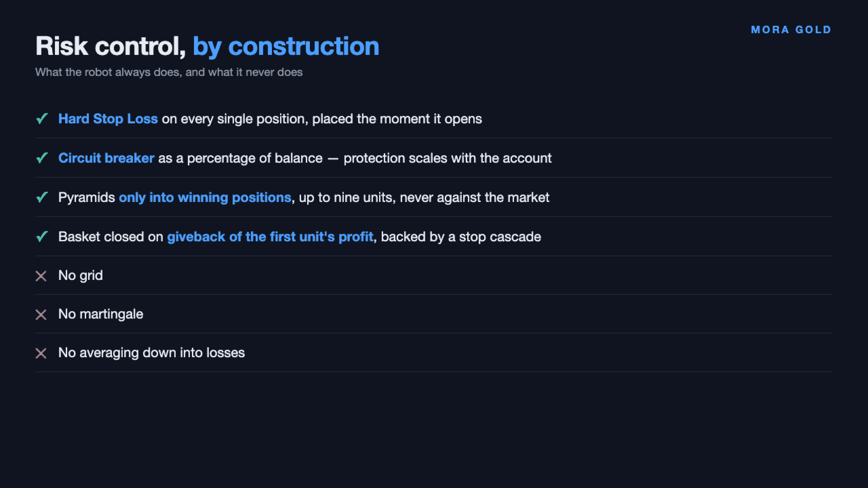Click the 'Risk control,' heading text
868x488 pixels.
[x=111, y=46]
